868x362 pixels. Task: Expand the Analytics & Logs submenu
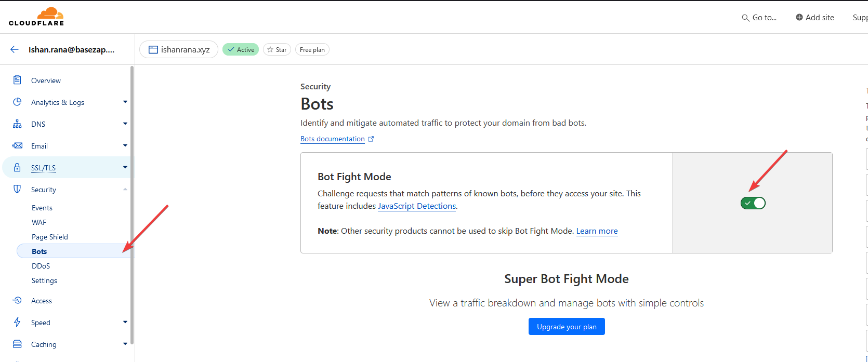tap(125, 102)
